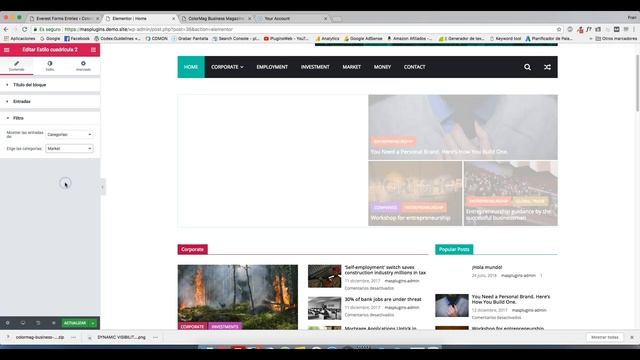Switch to ColorMag Business Magazine tab
Image resolution: width=640 pixels, height=360 pixels.
(216, 18)
